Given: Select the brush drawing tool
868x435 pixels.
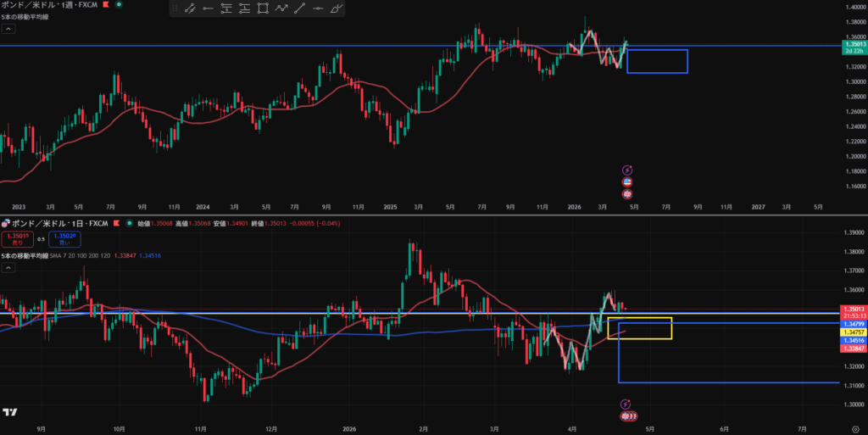Looking at the screenshot, I should (x=336, y=8).
